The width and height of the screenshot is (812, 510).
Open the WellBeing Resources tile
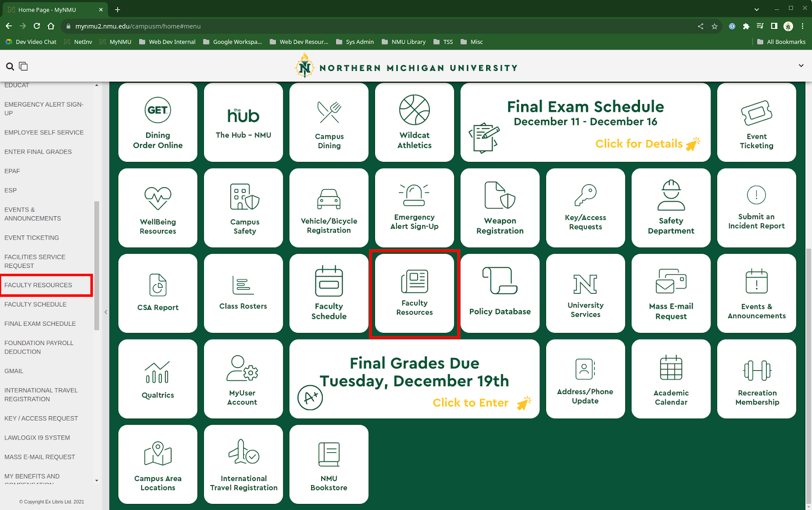point(158,208)
